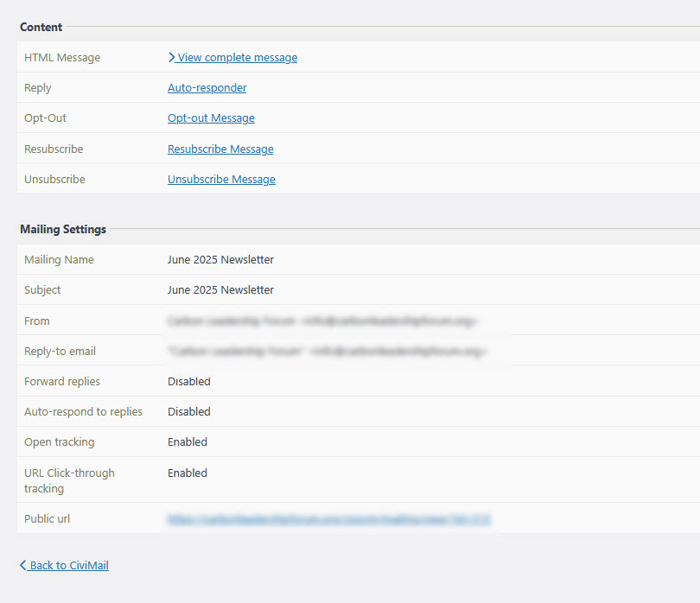
Task: Click the HTML Message row label
Action: coord(62,58)
